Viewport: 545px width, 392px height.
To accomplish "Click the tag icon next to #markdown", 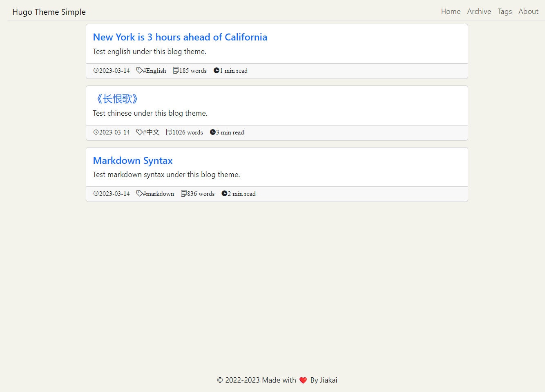I will pos(138,193).
